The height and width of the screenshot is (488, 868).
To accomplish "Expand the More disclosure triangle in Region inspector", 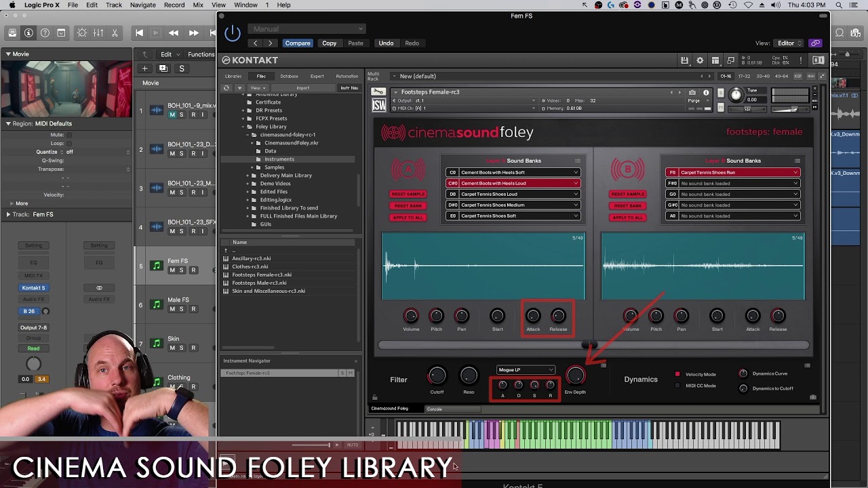I will click(12, 203).
